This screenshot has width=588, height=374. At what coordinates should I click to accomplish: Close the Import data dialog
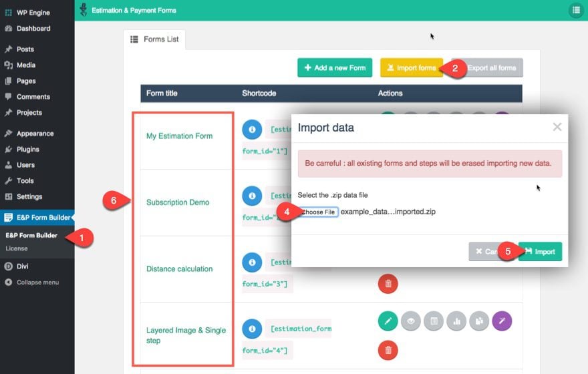click(x=557, y=127)
